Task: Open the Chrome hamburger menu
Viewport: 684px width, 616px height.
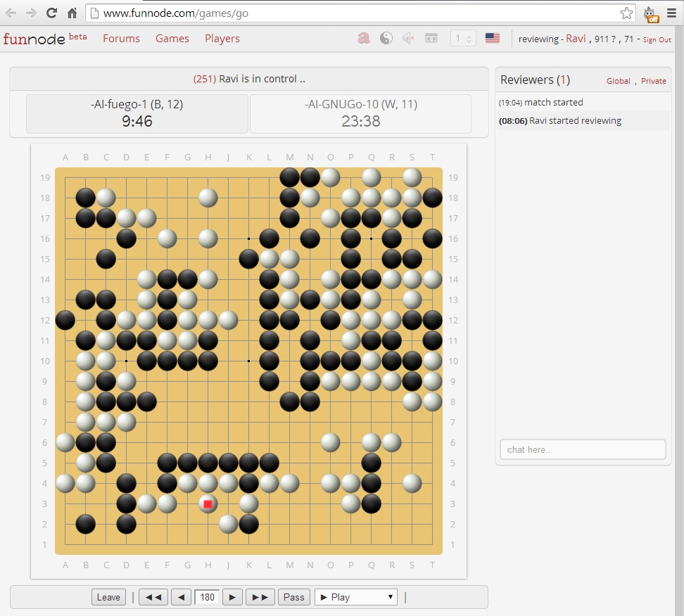Action: 673,13
